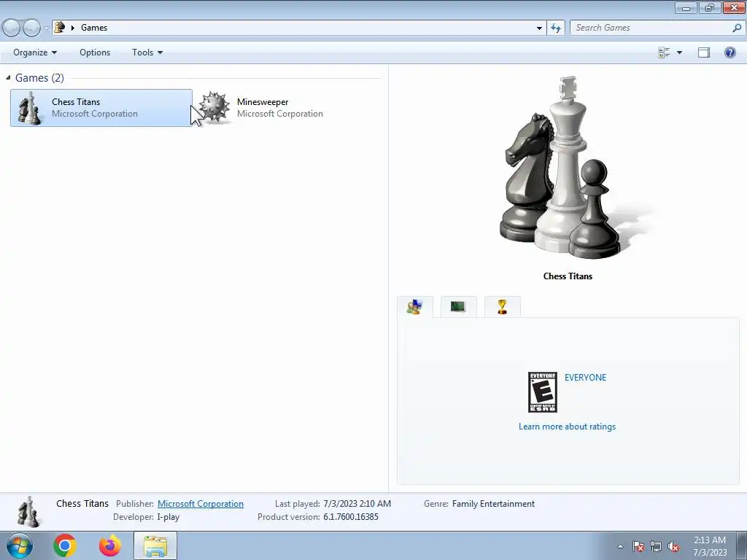
Task: Click the Explorer taskbar button
Action: point(155,545)
